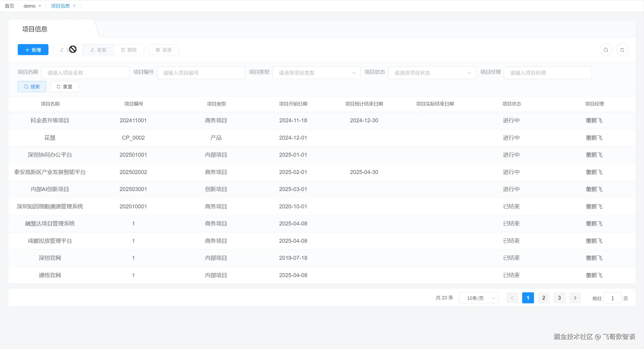Click the 删除 trash button
The image size is (644, 349).
pos(129,50)
